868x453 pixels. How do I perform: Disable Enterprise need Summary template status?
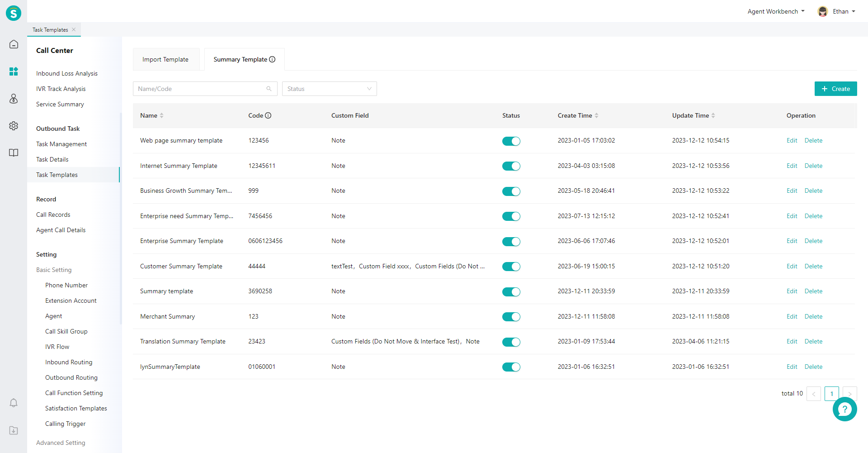511,216
